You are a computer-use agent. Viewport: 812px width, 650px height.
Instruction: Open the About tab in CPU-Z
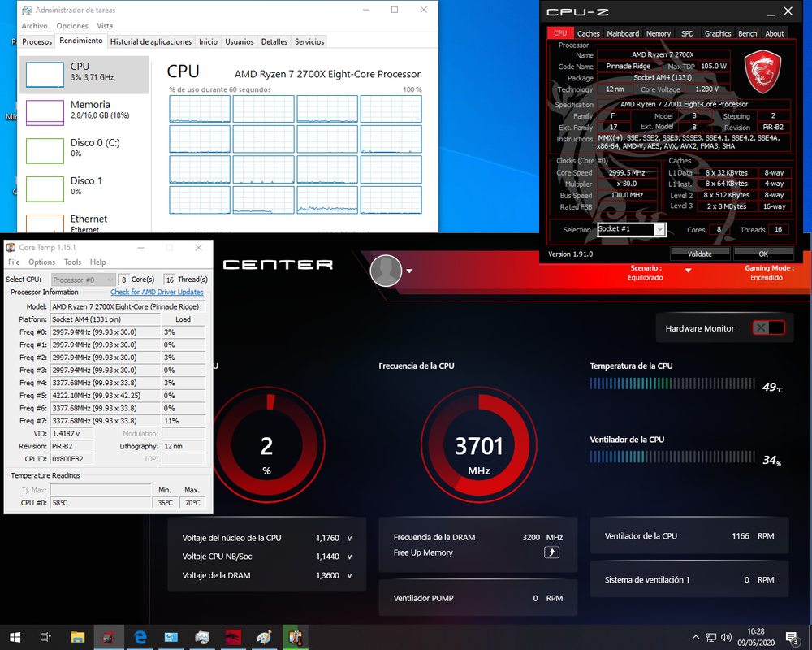pyautogui.click(x=774, y=33)
